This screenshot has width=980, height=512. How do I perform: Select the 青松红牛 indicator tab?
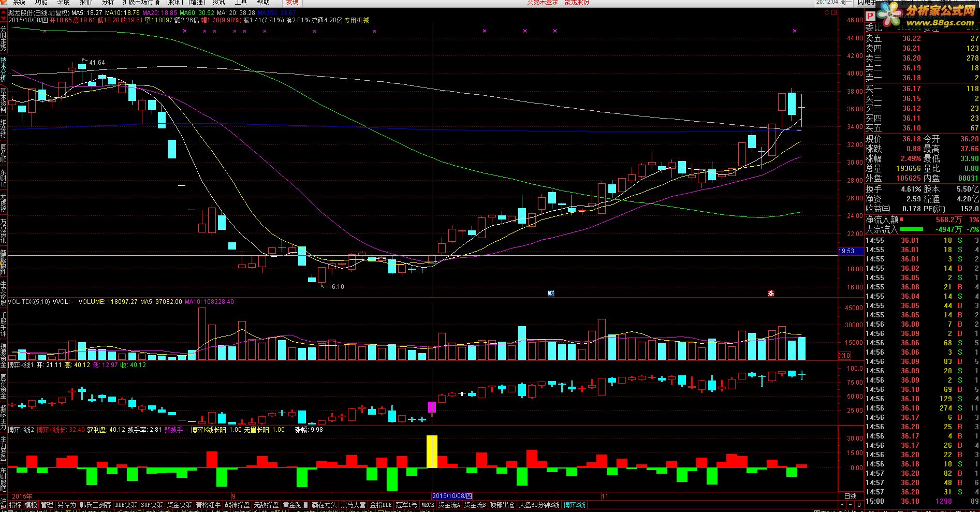[x=208, y=505]
